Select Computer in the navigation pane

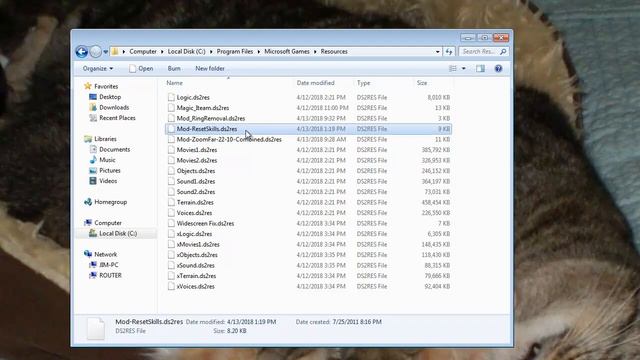[108, 223]
